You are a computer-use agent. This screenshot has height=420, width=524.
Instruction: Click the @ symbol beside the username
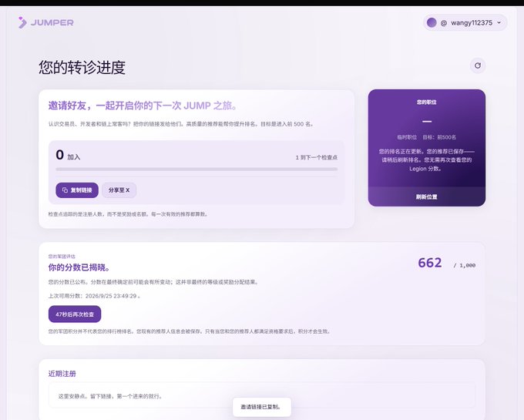pyautogui.click(x=444, y=23)
